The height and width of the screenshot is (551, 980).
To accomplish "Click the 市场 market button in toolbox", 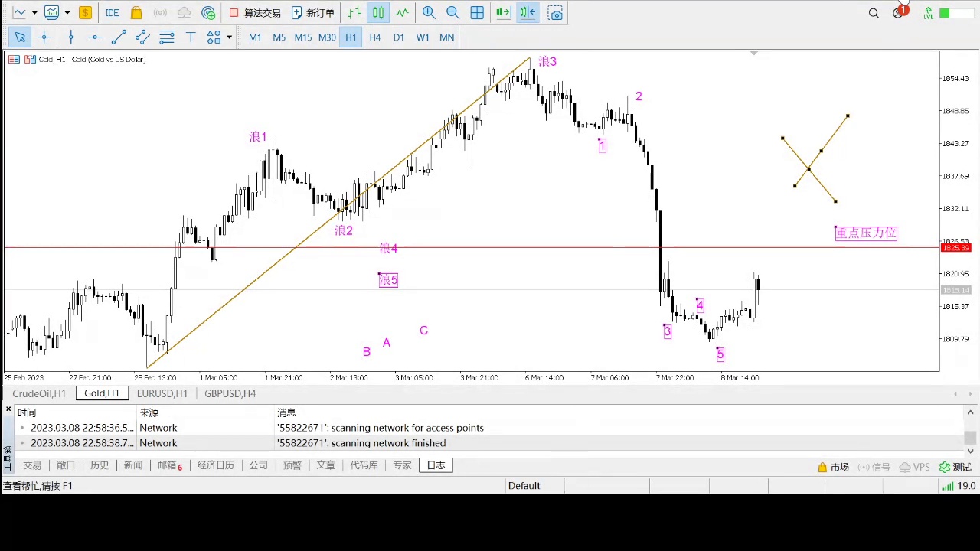I will pyautogui.click(x=833, y=467).
